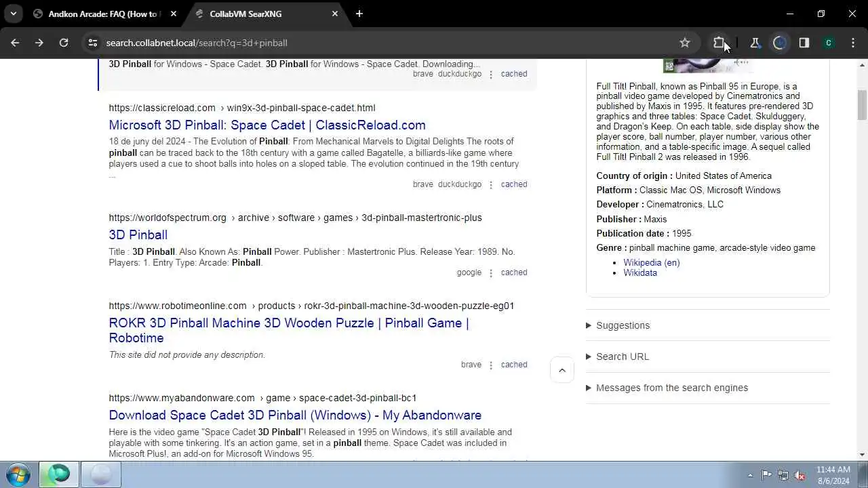Open options for top Space Cadet result
Viewport: 868px width, 488px height.
click(491, 75)
